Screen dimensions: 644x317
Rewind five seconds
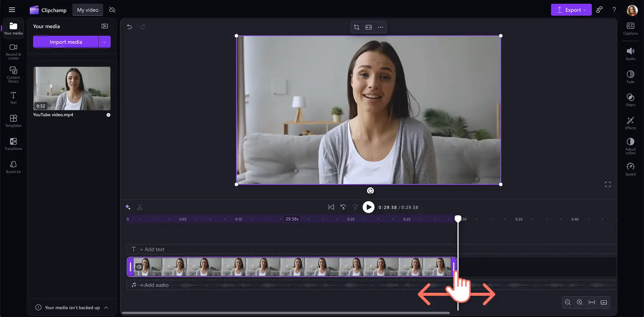[x=343, y=207]
